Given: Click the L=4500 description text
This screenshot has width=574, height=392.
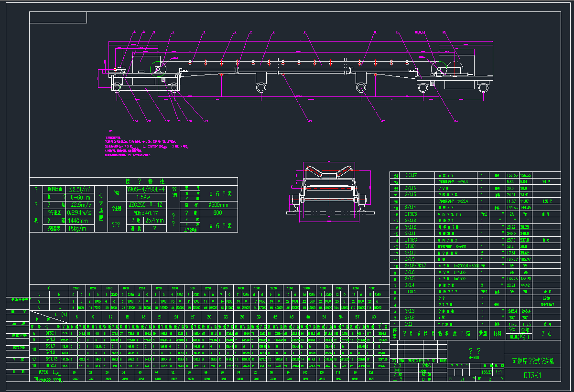Looking at the screenshot, I should pos(460,279).
